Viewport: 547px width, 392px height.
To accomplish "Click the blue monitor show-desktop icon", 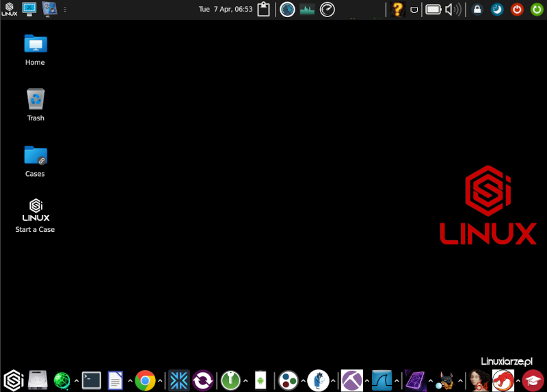I will [x=29, y=9].
